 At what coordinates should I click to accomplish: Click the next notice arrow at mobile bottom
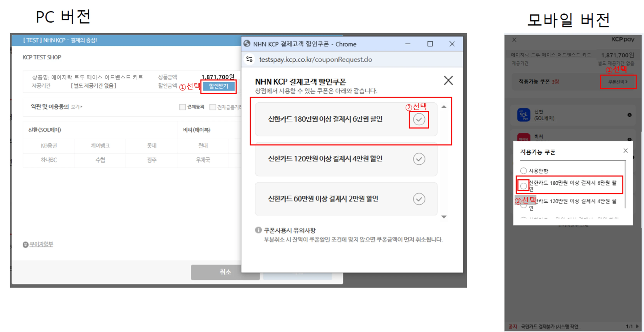point(637,326)
